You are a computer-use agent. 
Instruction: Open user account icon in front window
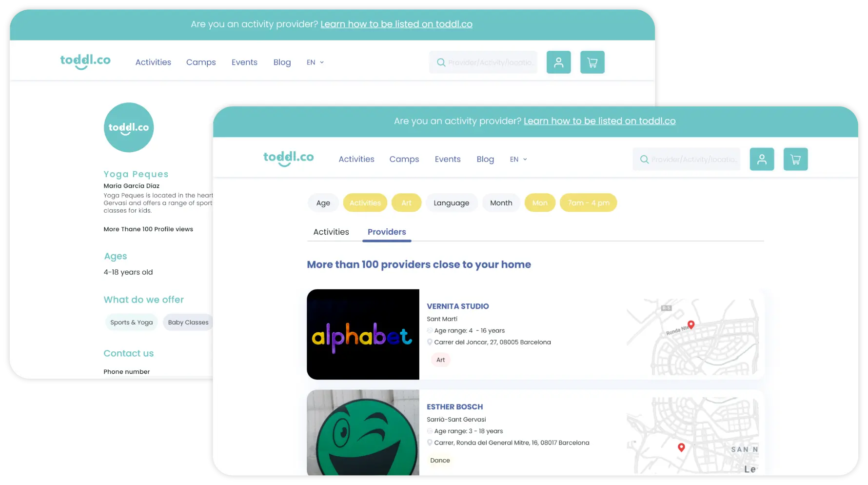click(x=762, y=159)
